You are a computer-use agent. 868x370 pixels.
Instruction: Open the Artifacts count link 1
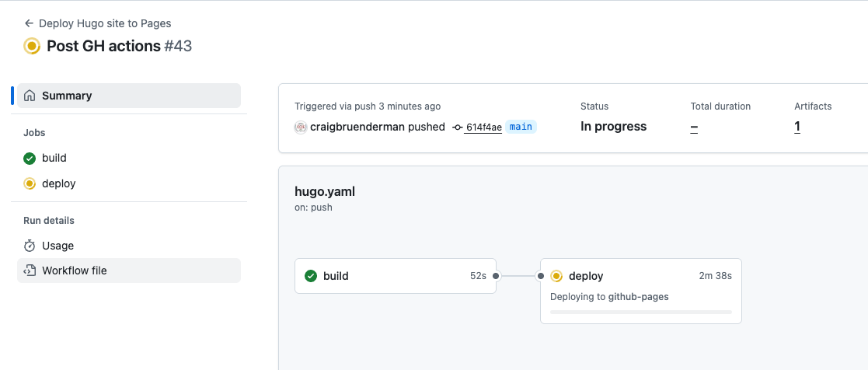[797, 127]
